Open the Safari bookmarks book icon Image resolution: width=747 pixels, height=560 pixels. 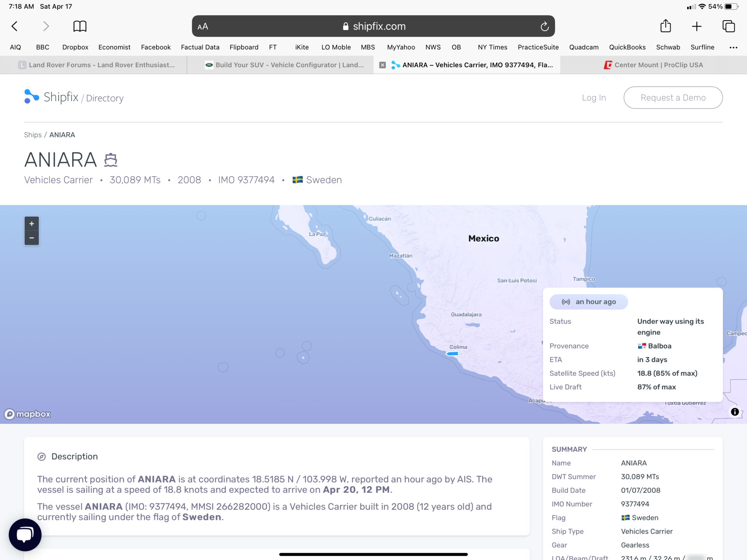(80, 26)
